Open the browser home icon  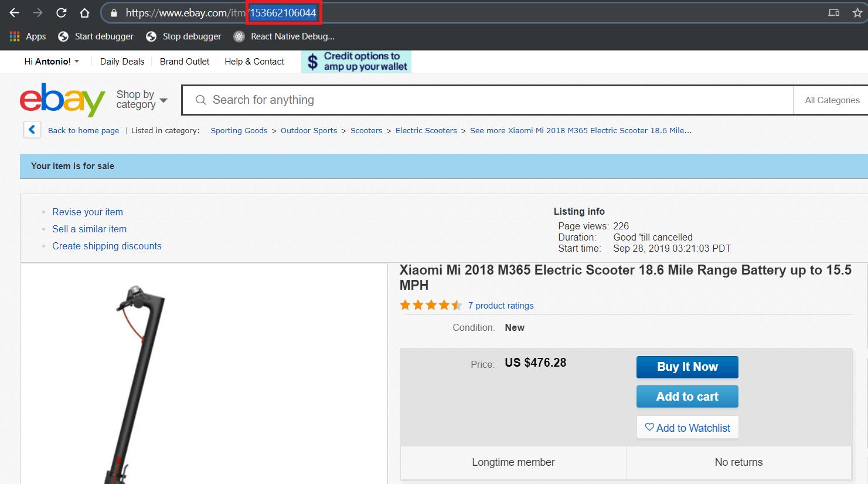click(84, 12)
